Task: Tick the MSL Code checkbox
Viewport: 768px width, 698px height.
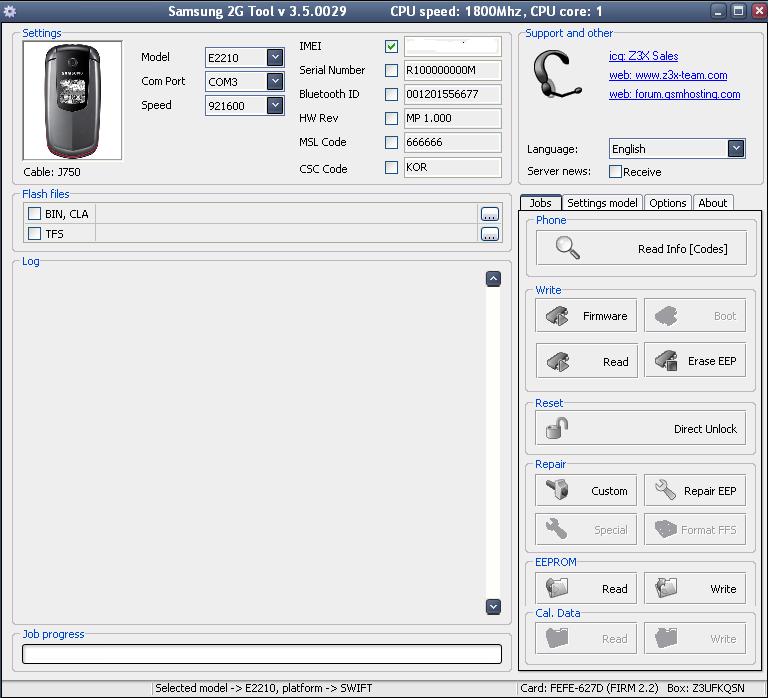Action: point(391,143)
